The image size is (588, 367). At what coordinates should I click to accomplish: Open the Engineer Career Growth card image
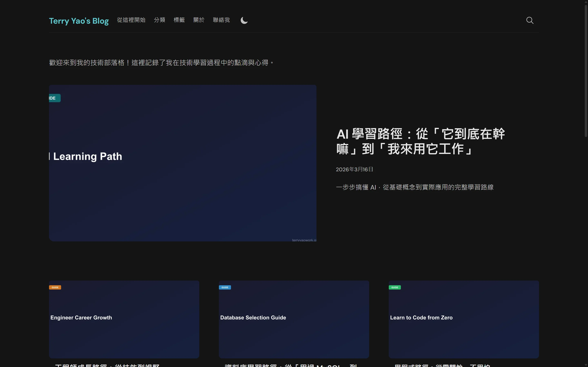124,319
